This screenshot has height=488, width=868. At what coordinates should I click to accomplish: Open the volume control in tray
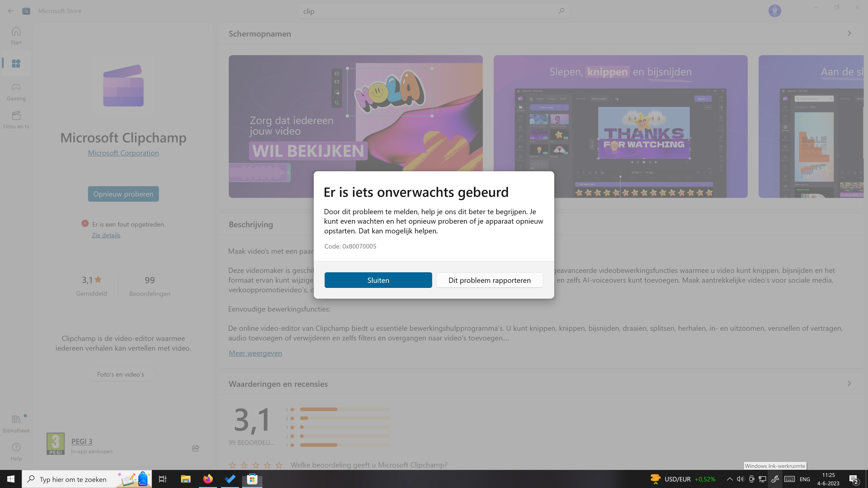click(740, 479)
